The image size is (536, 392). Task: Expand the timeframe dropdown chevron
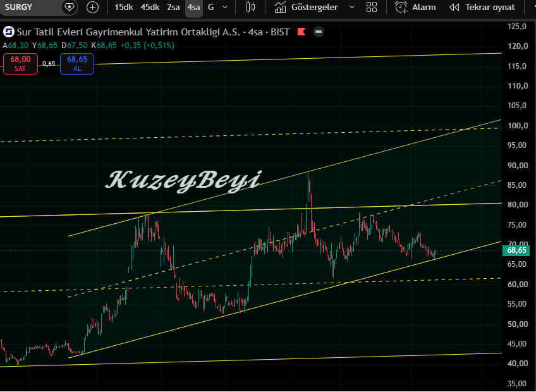tap(225, 7)
